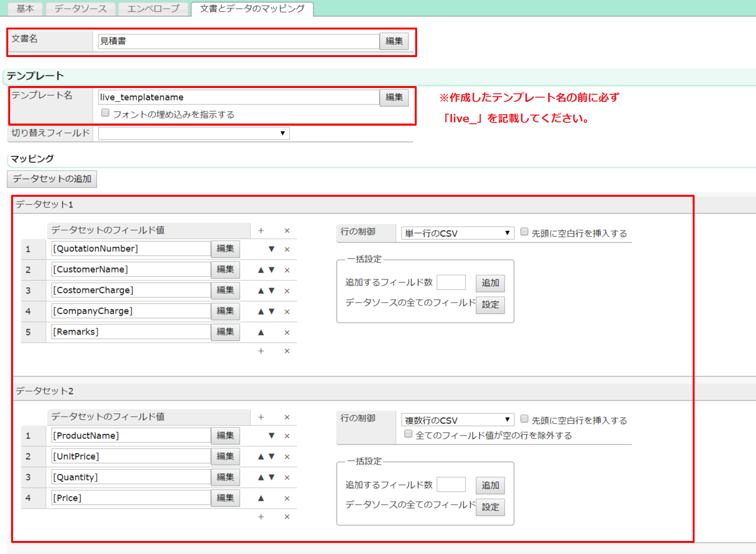
Task: Check 先頭に空白行を挿入する in Dataset 1
Action: coord(524,232)
